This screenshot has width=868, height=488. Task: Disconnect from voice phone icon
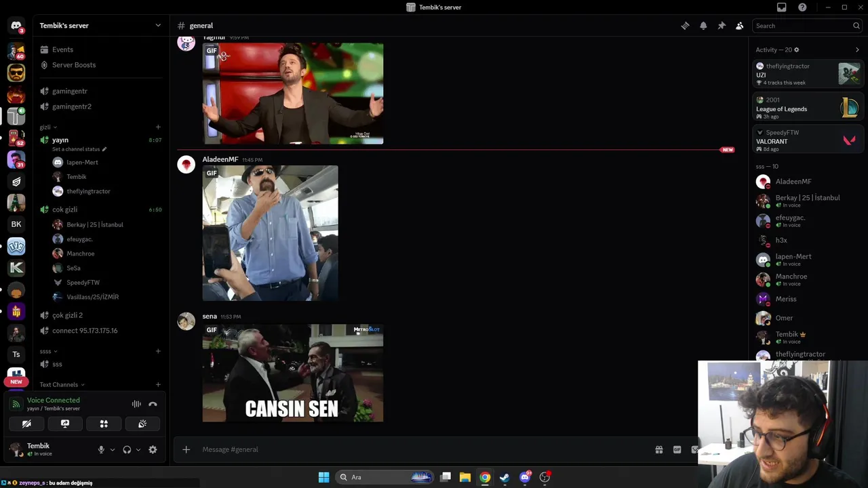click(x=153, y=404)
